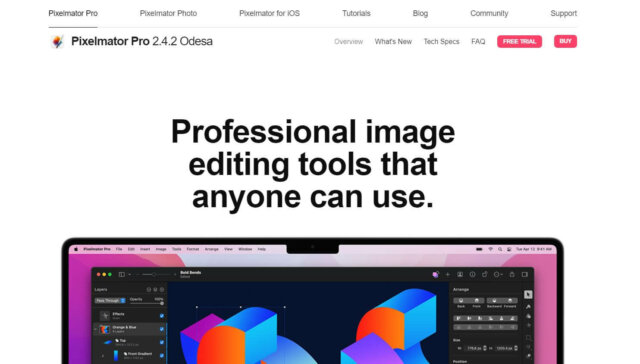
Task: Open the Help menu in mockup menu bar
Action: tap(262, 249)
